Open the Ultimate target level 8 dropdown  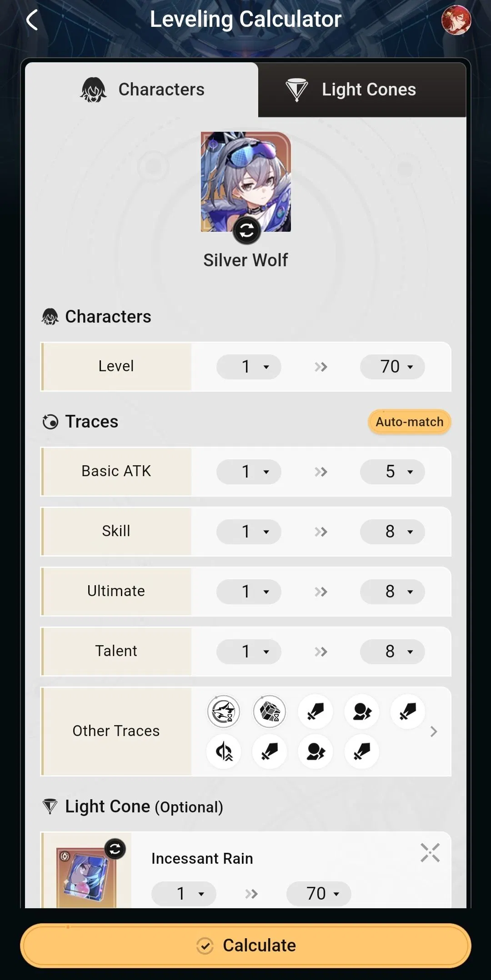coord(392,592)
